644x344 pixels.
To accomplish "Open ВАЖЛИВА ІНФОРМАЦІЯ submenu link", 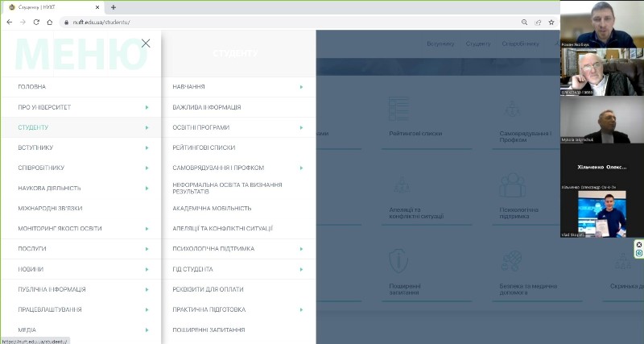I will (207, 107).
